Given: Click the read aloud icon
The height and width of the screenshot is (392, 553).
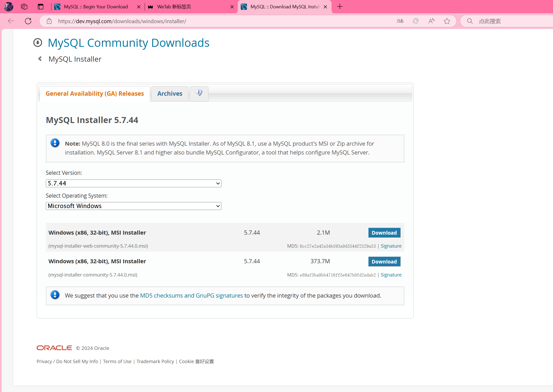Looking at the screenshot, I should pyautogui.click(x=431, y=21).
